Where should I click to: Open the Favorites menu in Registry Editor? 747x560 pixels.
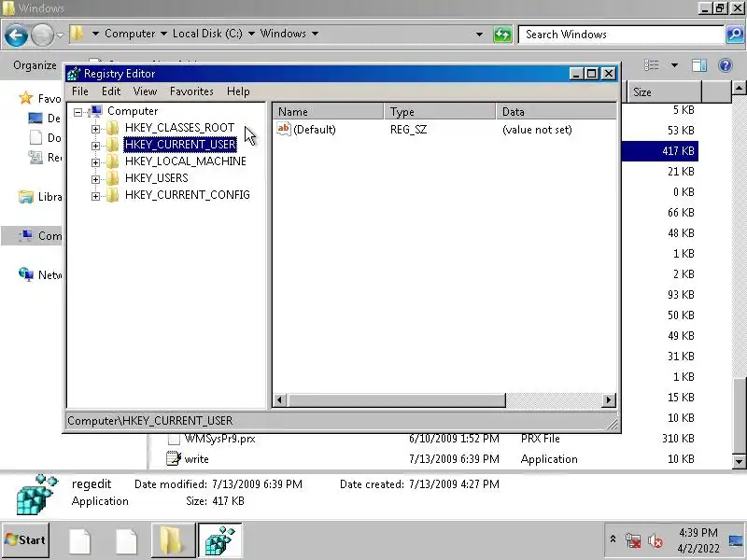(x=191, y=91)
